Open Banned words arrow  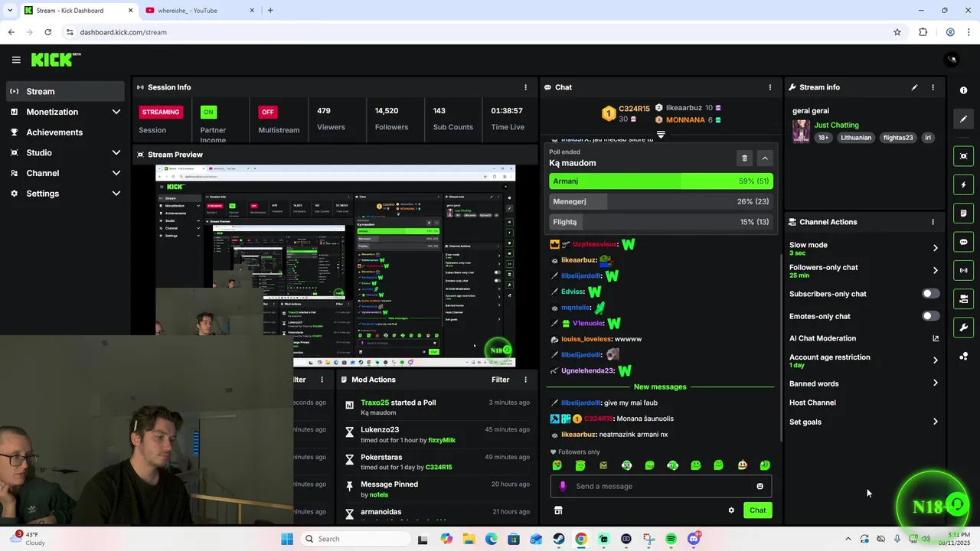(x=935, y=383)
